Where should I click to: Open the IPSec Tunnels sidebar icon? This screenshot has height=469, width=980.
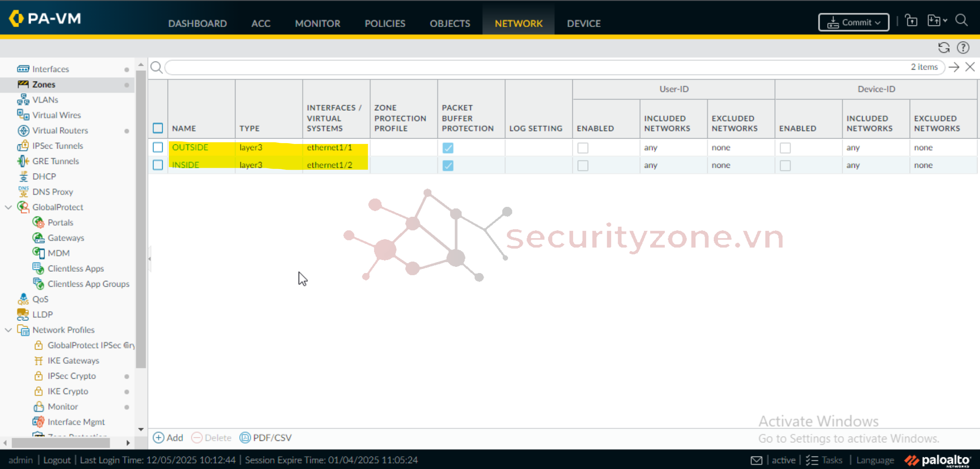click(23, 146)
